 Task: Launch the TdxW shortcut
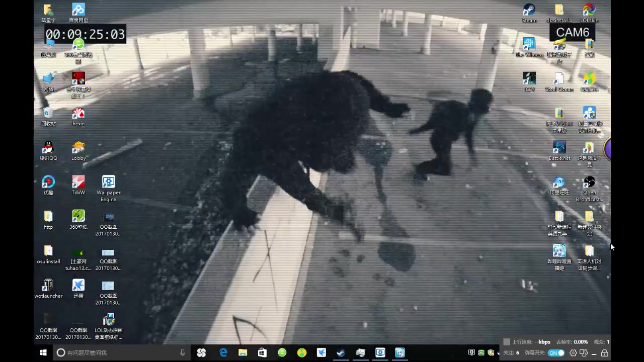point(78,186)
